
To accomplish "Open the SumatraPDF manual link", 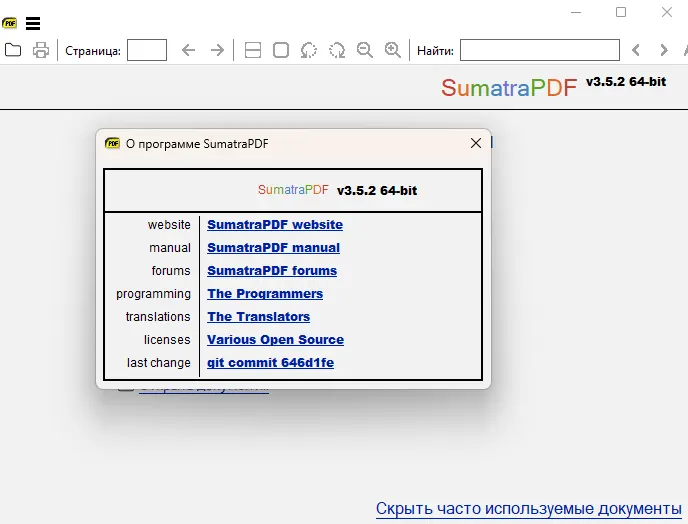I will pos(273,248).
